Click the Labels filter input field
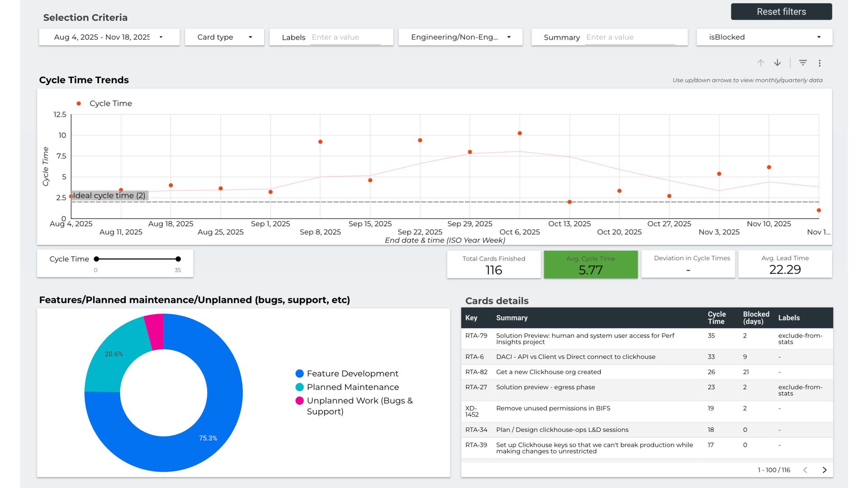868x488 pixels. [345, 37]
